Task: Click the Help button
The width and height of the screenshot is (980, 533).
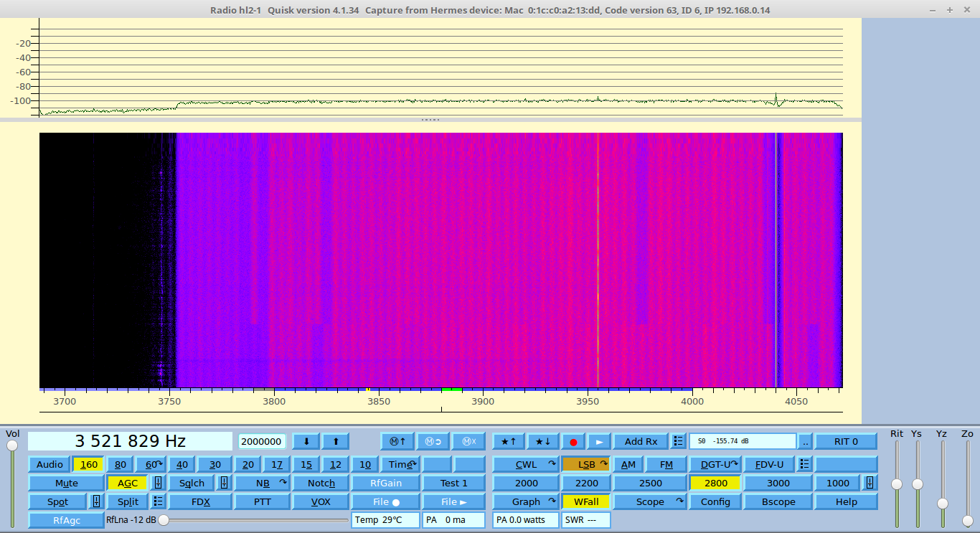Action: coord(846,501)
